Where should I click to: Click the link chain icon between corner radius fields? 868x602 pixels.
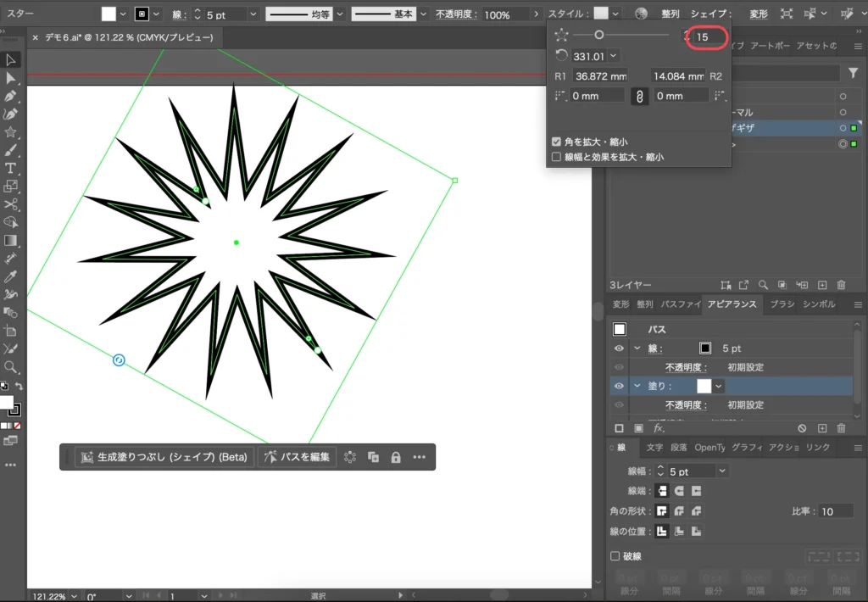(x=639, y=97)
